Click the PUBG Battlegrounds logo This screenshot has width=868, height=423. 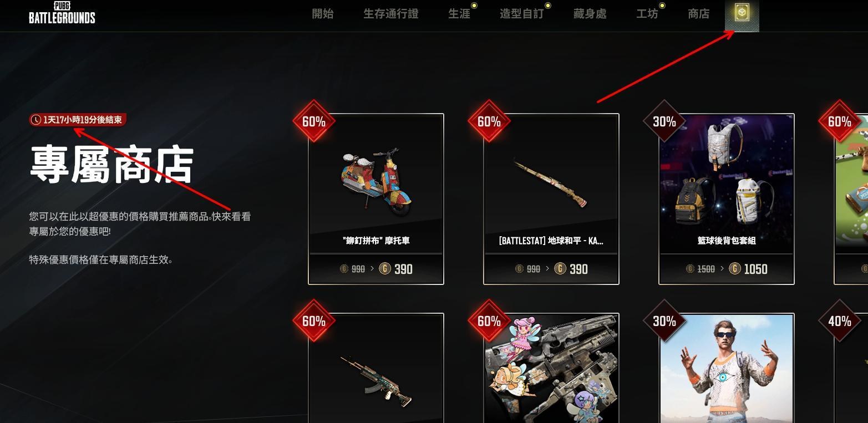coord(62,13)
